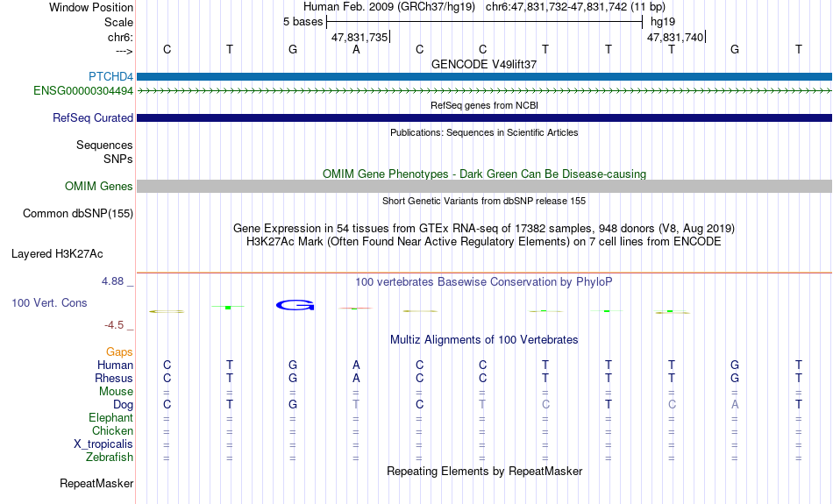This screenshot has height=504, width=833.
Task: Click the faded A base in the Dog row
Action: point(735,405)
